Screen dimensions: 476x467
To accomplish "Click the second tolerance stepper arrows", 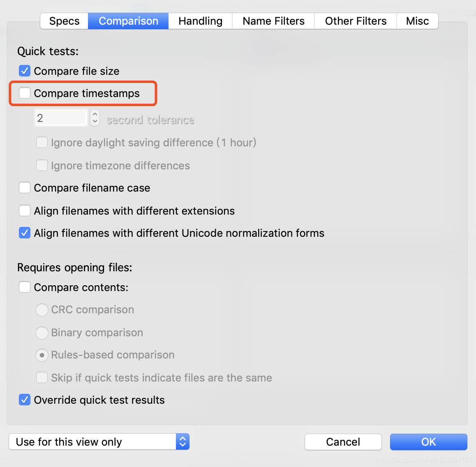I will coord(95,118).
